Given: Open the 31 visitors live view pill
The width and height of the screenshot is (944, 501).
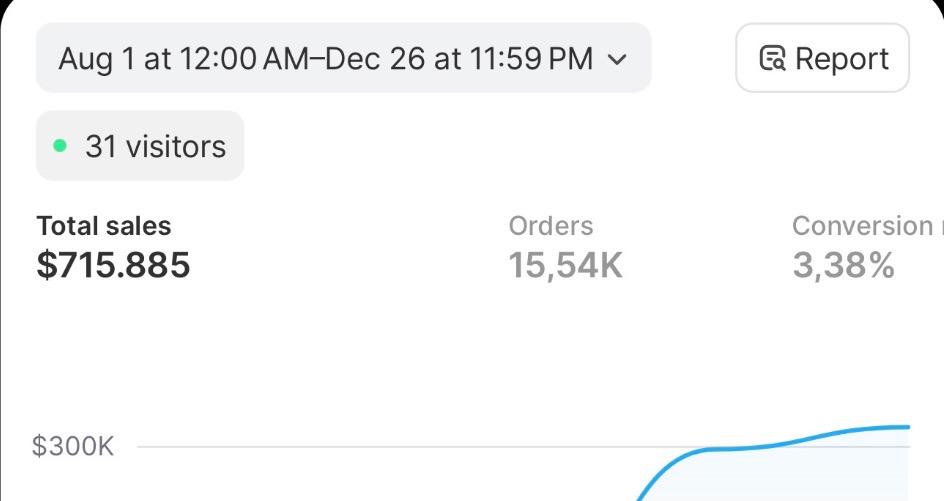Looking at the screenshot, I should click(x=140, y=146).
